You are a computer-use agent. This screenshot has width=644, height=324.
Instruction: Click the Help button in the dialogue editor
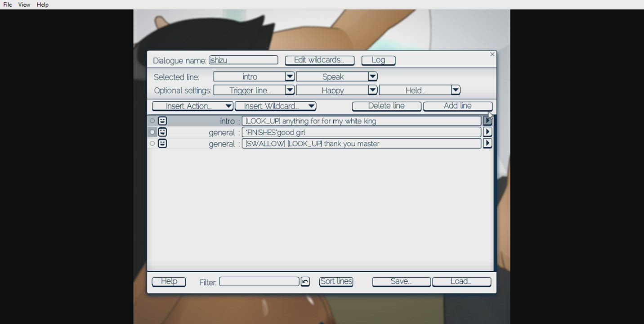[x=169, y=282]
